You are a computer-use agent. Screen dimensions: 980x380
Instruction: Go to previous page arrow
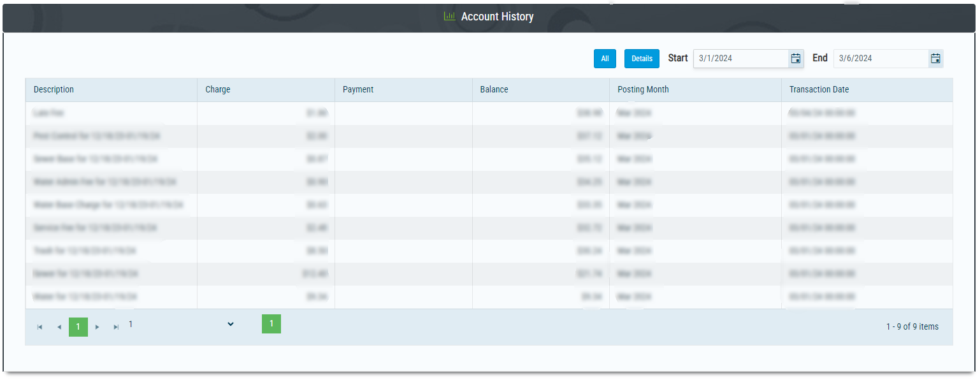(59, 326)
